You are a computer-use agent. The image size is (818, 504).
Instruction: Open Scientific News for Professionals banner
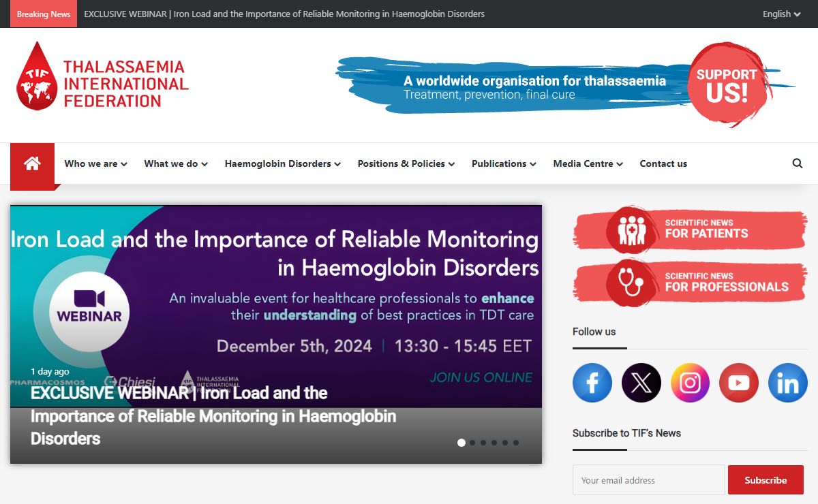coord(690,283)
